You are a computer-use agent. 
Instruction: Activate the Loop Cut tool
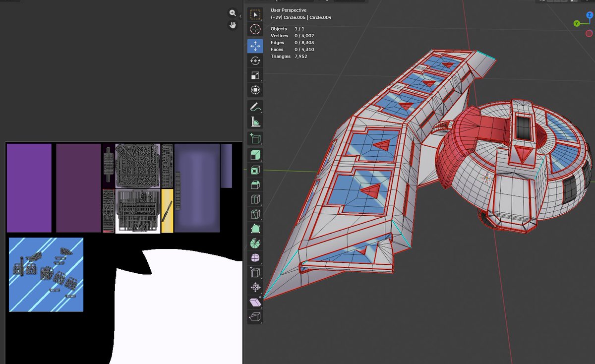255,199
